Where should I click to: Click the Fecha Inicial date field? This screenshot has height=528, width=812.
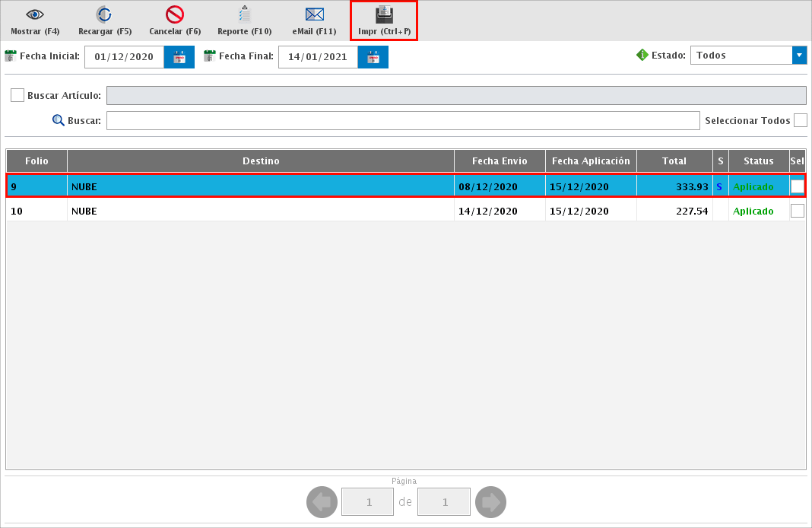point(124,57)
